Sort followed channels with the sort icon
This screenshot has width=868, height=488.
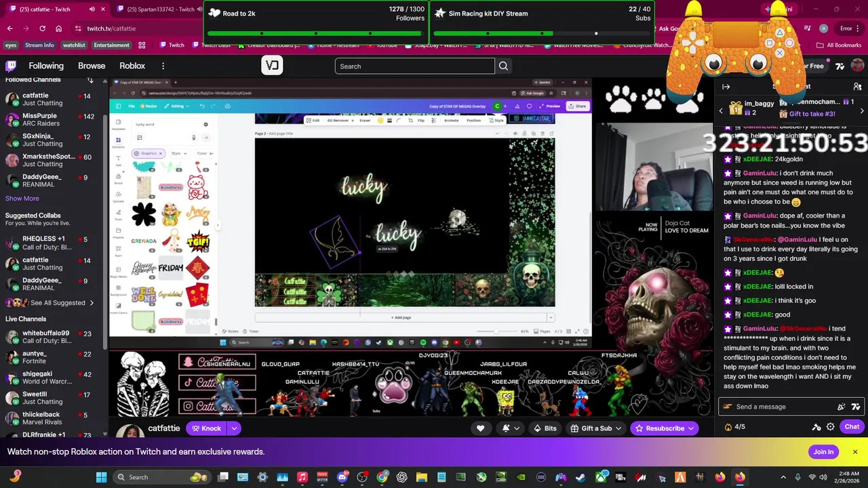[x=90, y=80]
